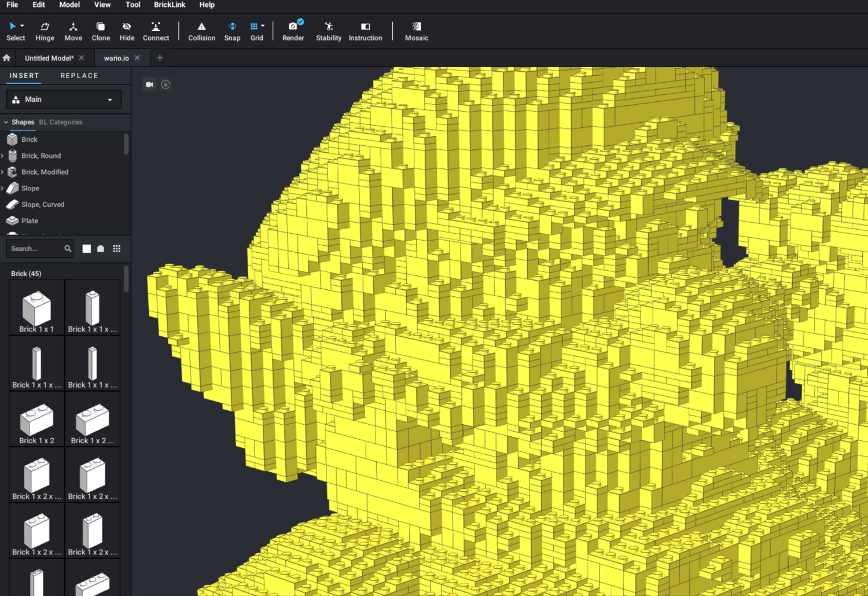The height and width of the screenshot is (596, 868).
Task: Go to the Home tab icon
Action: [x=6, y=58]
